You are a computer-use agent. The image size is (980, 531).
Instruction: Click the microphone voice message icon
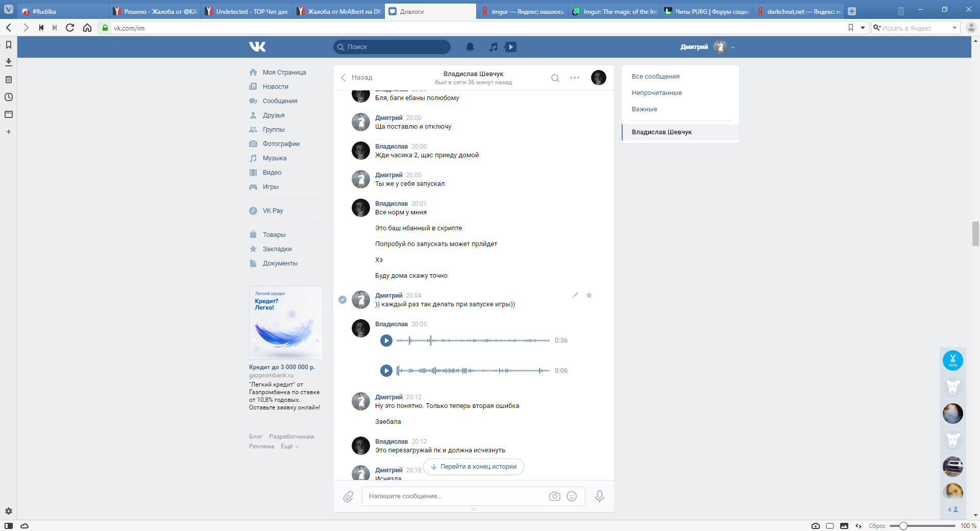click(x=599, y=496)
